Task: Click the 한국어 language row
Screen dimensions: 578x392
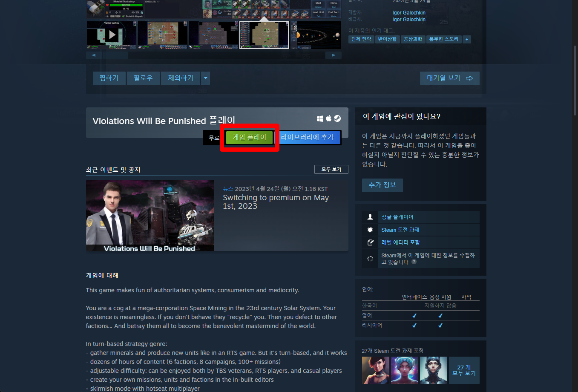Action: click(x=421, y=306)
